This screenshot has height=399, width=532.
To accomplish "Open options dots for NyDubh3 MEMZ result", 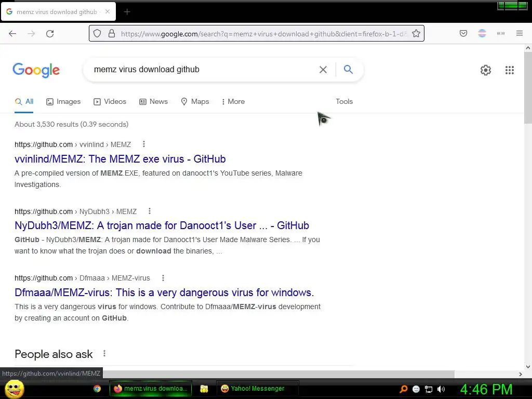I will (x=150, y=211).
